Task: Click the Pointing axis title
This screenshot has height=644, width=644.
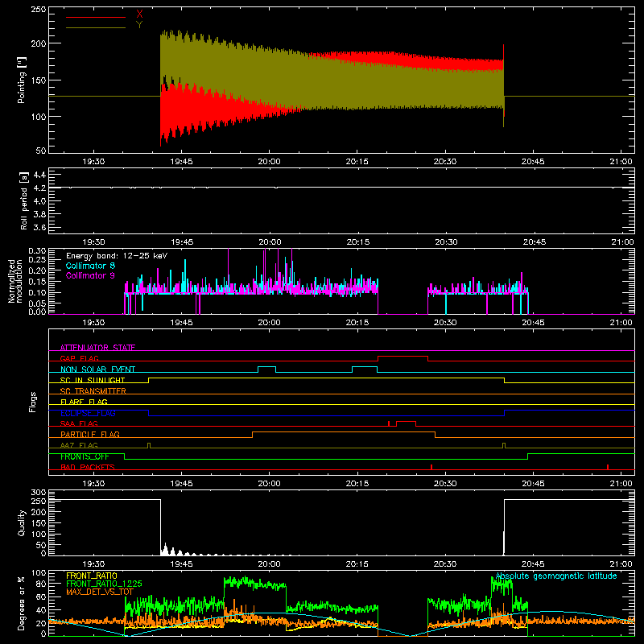Action: pos(22,80)
